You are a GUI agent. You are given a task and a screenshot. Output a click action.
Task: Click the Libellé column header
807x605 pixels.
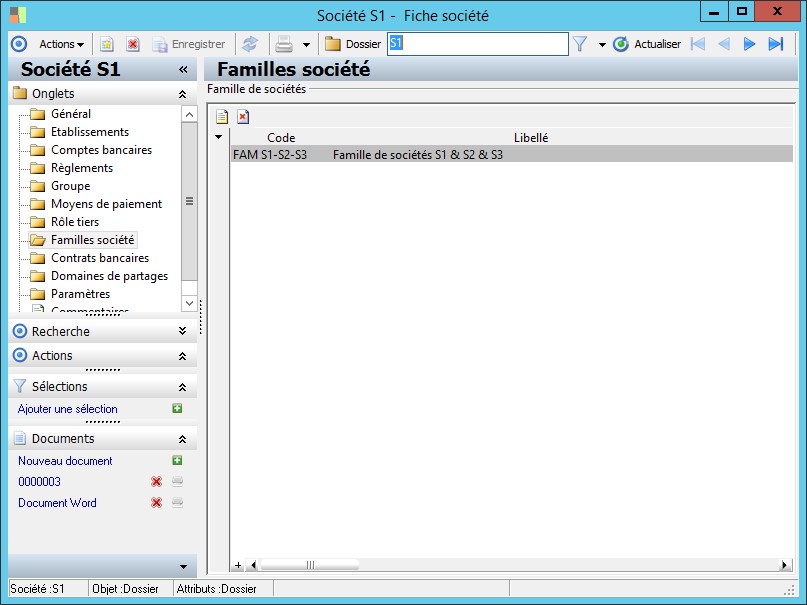click(x=531, y=137)
